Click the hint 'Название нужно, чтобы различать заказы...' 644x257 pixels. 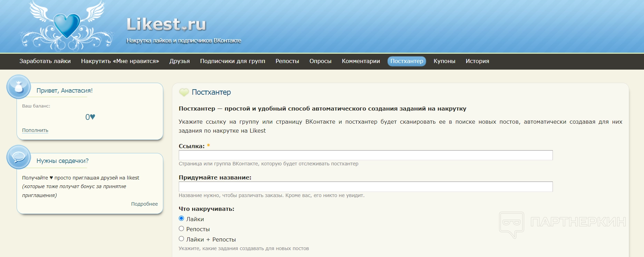(272, 195)
